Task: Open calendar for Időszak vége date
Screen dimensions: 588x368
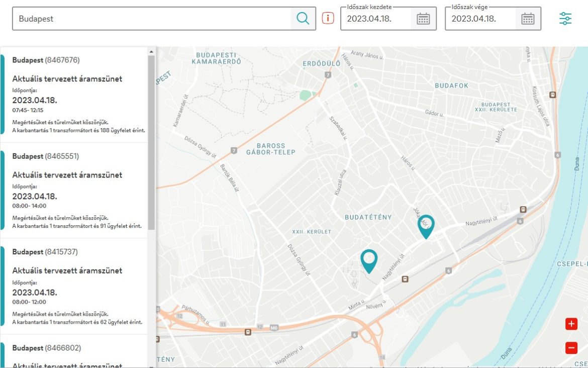Action: click(x=528, y=19)
